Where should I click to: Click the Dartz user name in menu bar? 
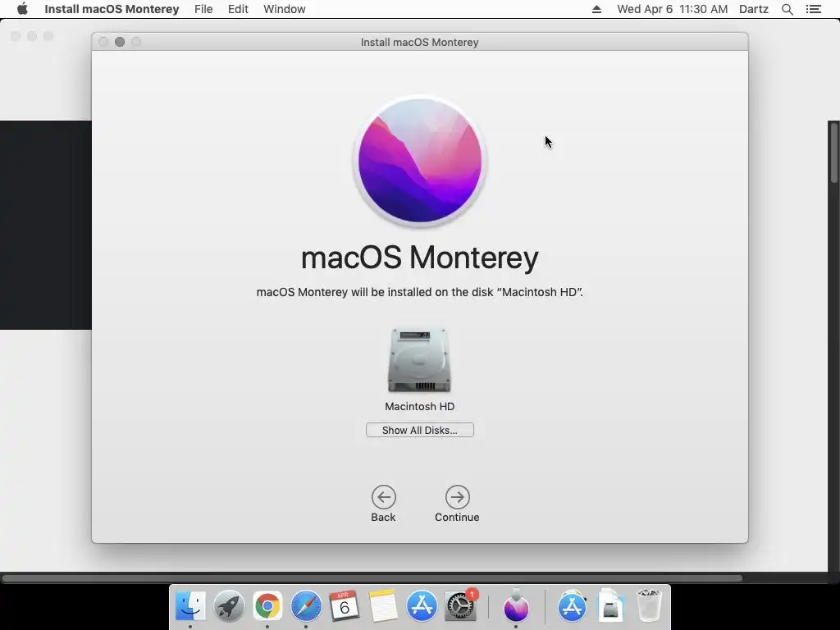click(x=754, y=9)
